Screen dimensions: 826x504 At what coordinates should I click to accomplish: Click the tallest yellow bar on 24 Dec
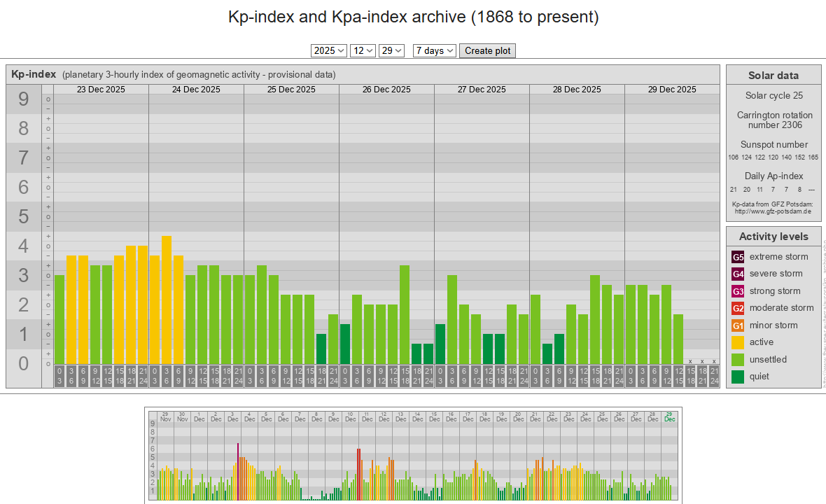[167, 300]
